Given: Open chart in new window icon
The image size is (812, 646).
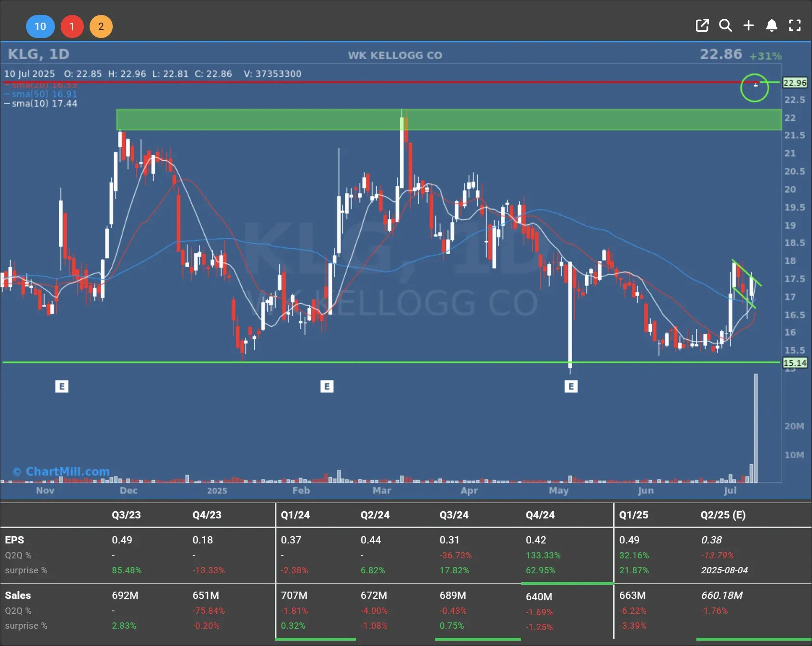Looking at the screenshot, I should click(702, 26).
